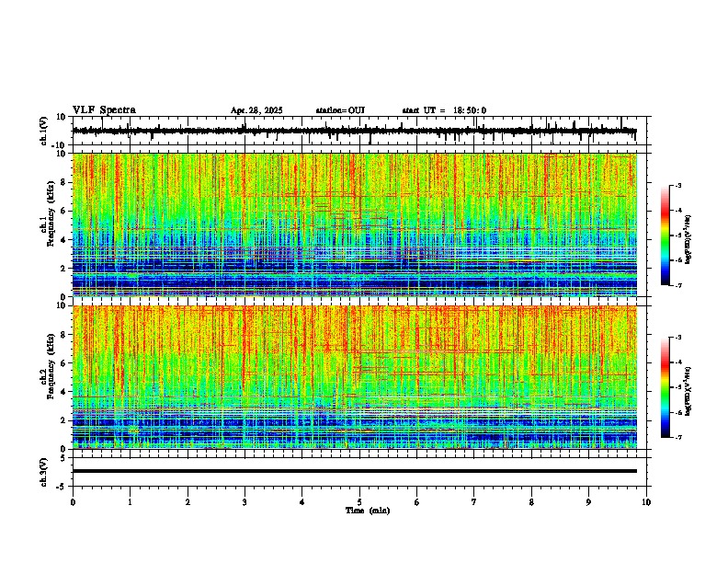Click time axis tick label "7"

pyautogui.click(x=474, y=502)
